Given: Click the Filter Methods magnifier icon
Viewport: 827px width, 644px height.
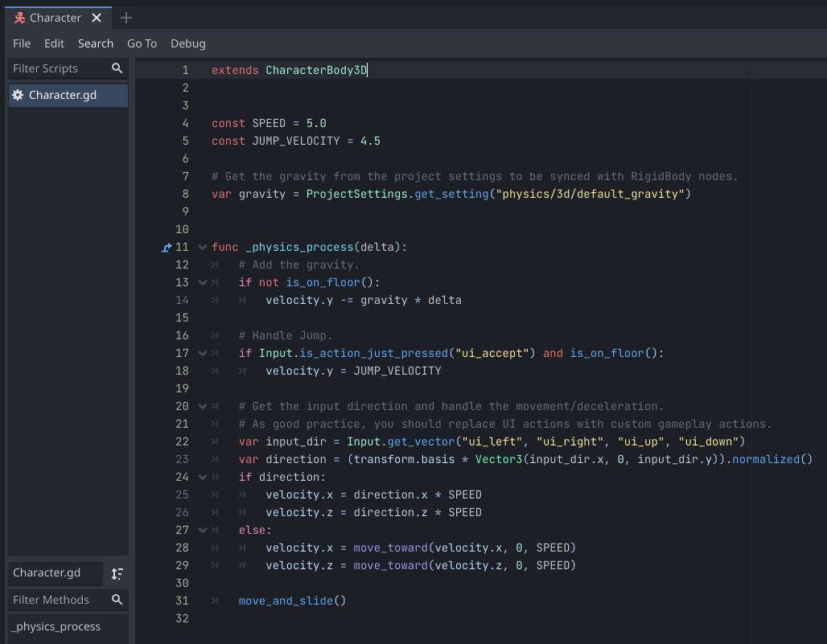Looking at the screenshot, I should click(117, 600).
